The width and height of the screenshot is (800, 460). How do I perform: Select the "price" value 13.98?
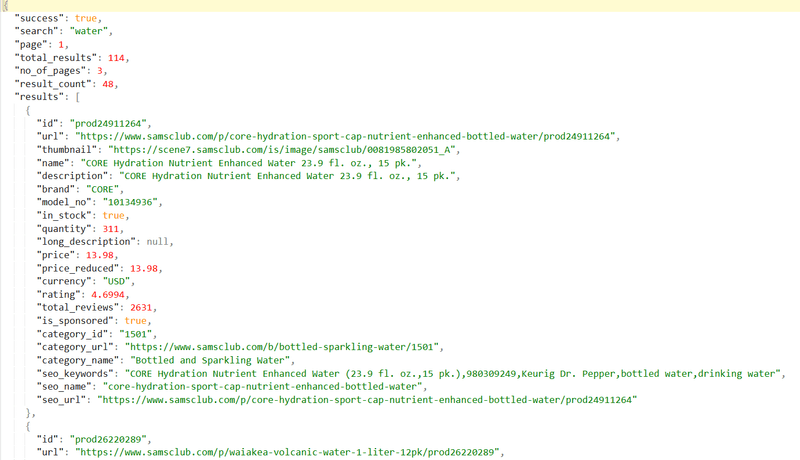[99, 254]
